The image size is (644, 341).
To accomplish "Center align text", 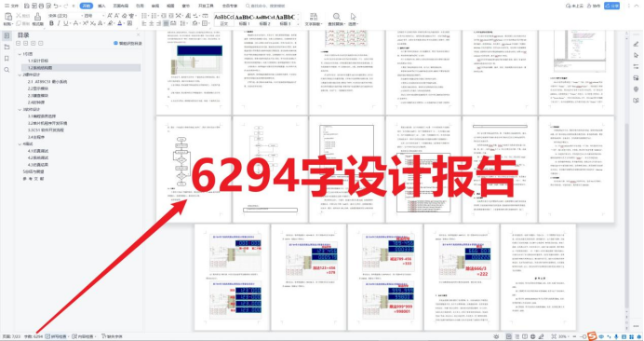I will (151, 23).
